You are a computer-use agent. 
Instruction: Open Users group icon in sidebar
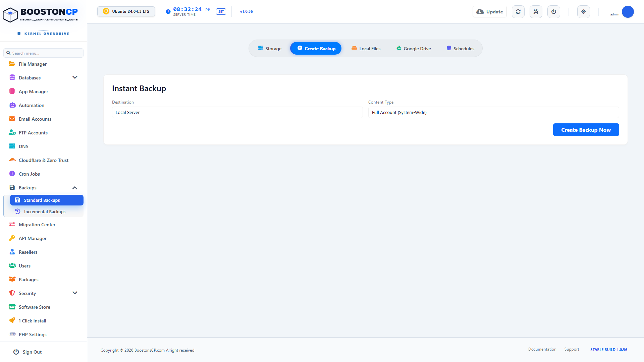(x=12, y=265)
